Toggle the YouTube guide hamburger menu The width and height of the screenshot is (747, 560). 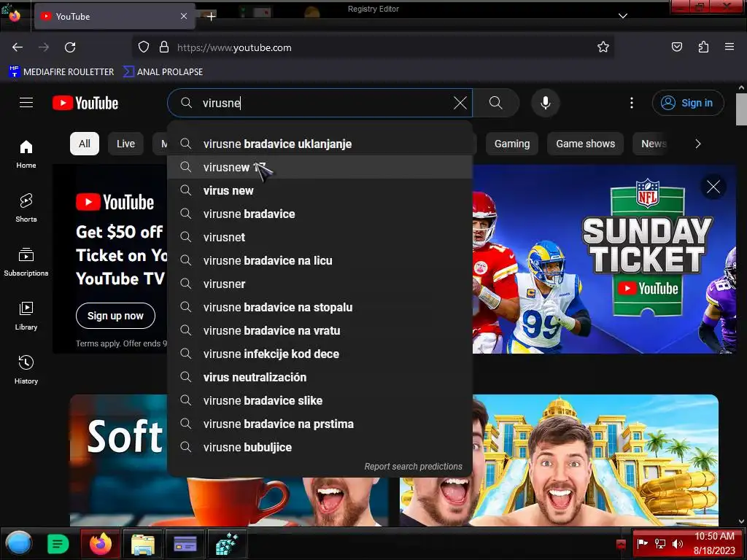pos(26,102)
